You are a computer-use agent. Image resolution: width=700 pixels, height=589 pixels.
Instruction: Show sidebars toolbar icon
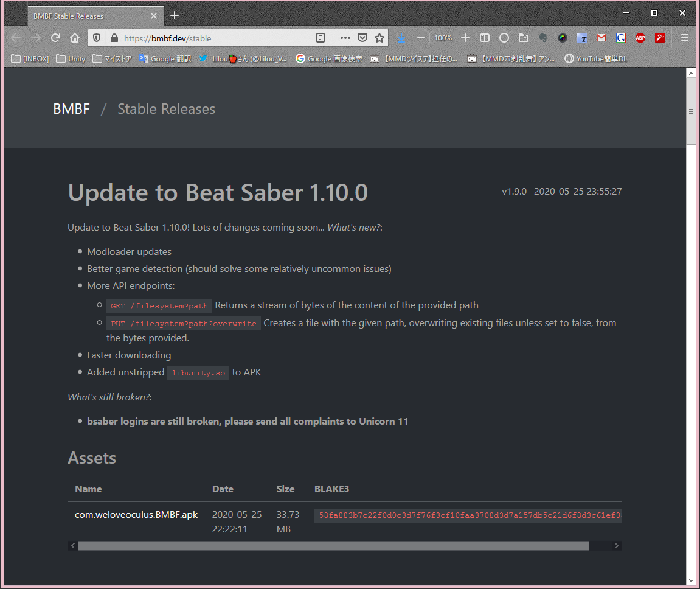[x=485, y=38]
